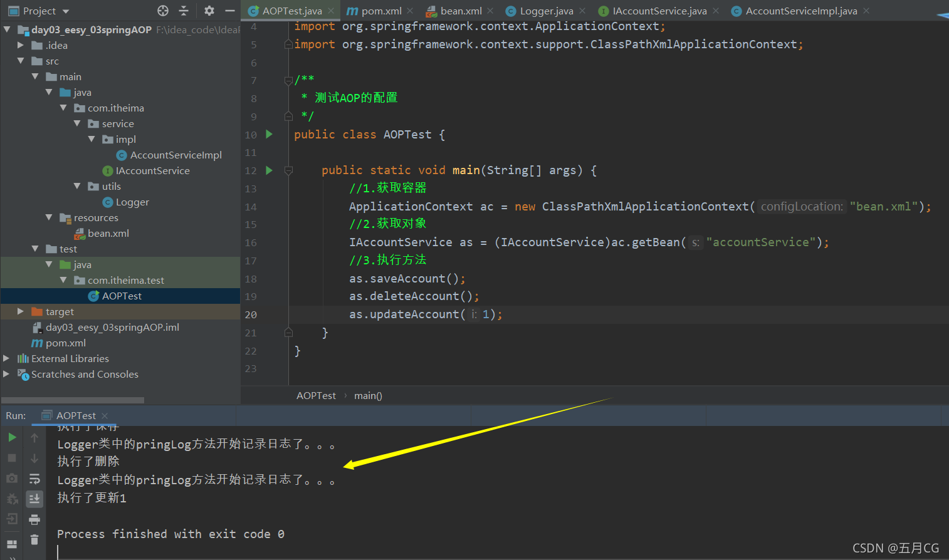Click the Collapse All icon in Project panel
Viewport: 949px width, 560px height.
[x=184, y=11]
